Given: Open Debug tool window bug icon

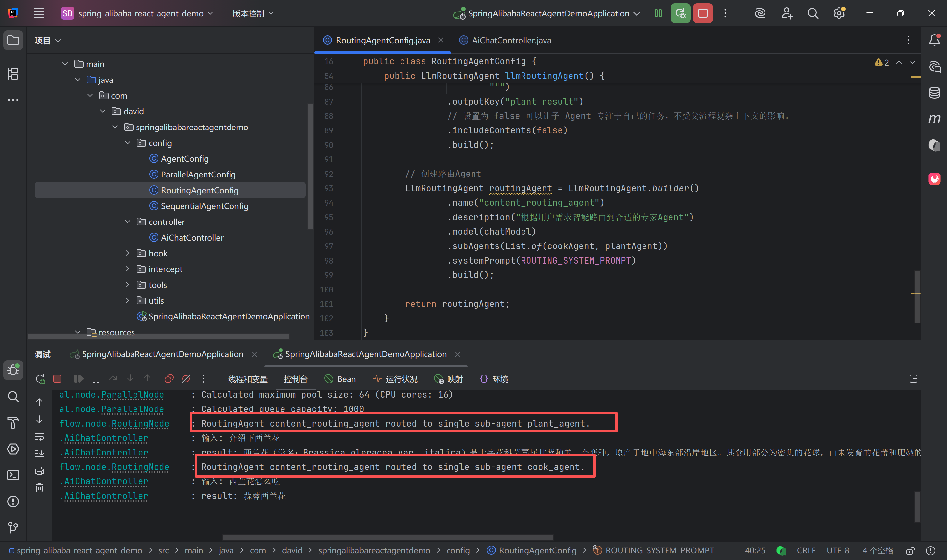Looking at the screenshot, I should point(13,370).
